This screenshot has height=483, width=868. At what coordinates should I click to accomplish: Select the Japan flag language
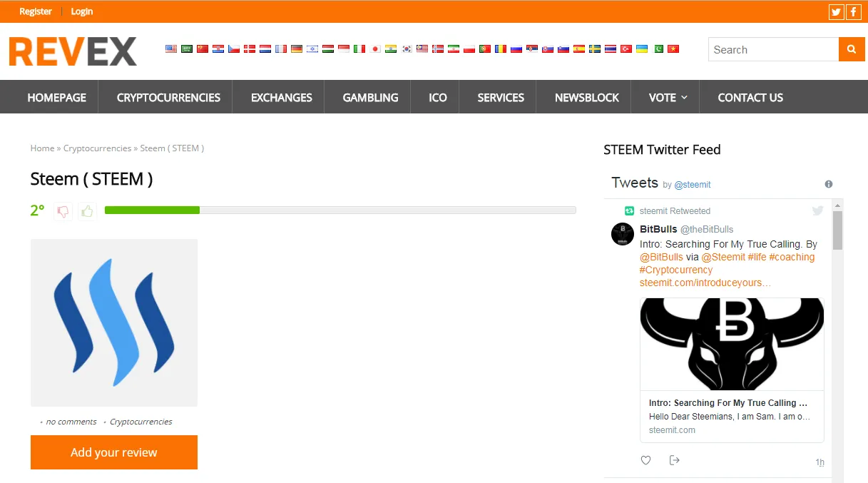(x=375, y=49)
